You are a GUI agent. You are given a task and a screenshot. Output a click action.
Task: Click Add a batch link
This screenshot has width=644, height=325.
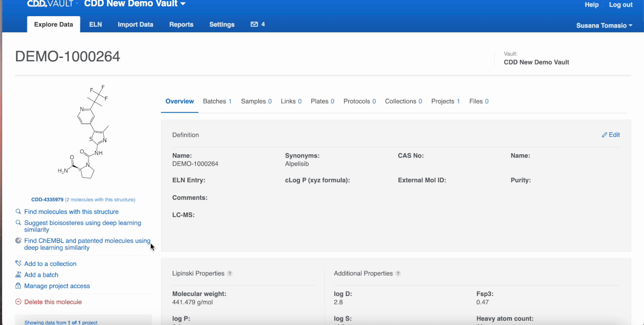click(x=41, y=275)
